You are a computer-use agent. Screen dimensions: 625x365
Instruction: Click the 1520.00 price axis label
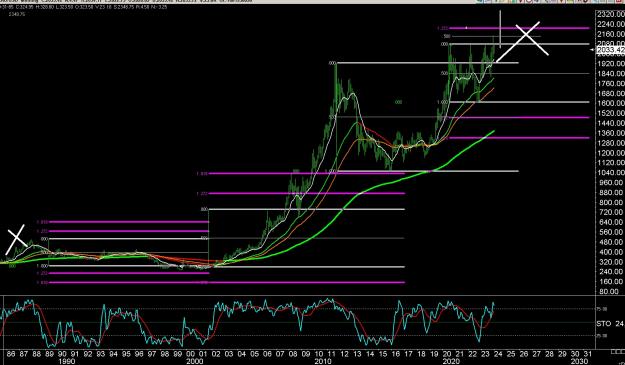611,114
